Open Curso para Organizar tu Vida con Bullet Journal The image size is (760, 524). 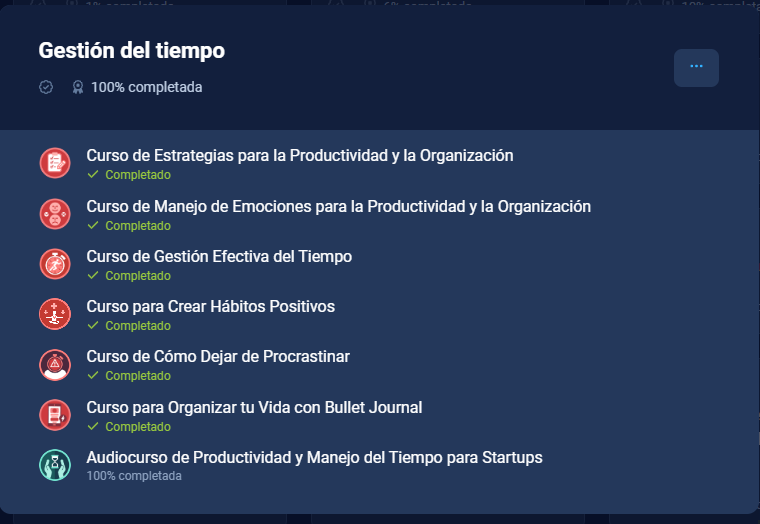pyautogui.click(x=254, y=408)
